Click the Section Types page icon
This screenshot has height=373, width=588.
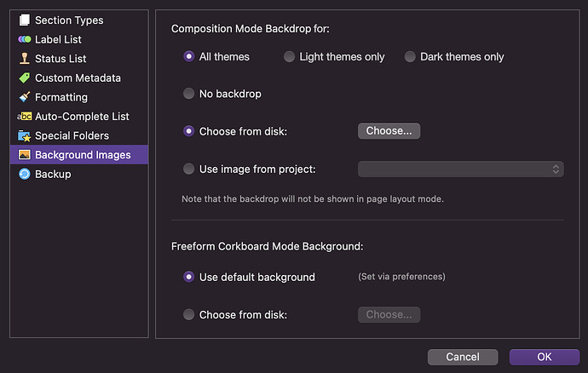(25, 20)
